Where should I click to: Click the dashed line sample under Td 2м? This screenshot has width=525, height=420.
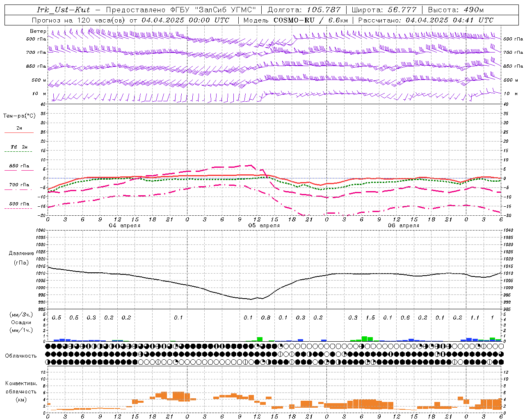(19, 151)
